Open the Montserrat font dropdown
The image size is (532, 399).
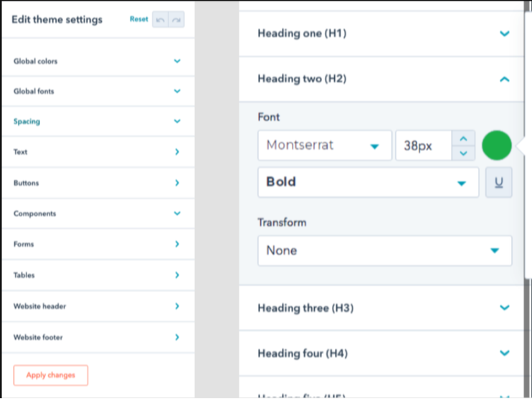(x=325, y=145)
